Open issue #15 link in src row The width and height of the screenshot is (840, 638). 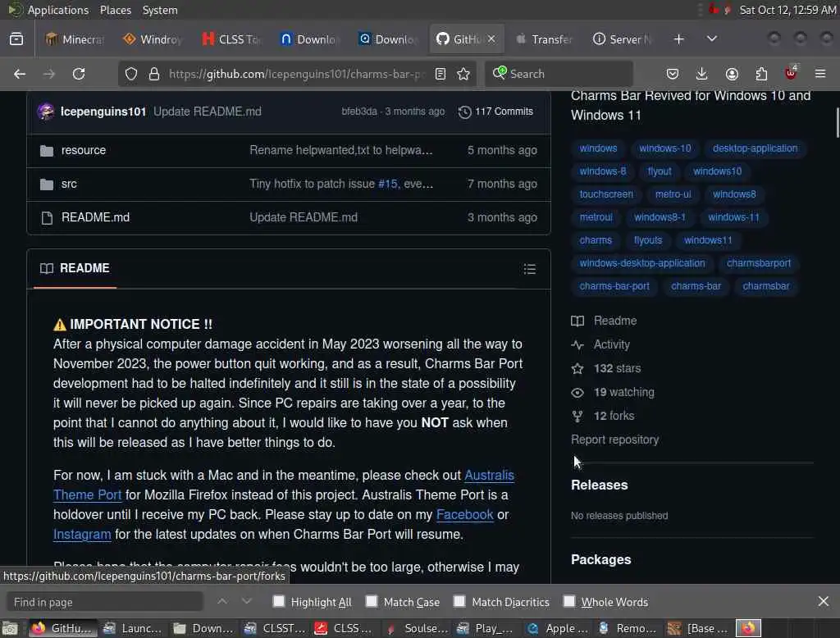[387, 184]
